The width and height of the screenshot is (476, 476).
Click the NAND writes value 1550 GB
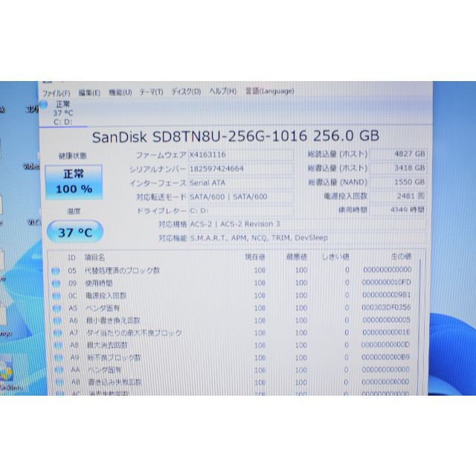pyautogui.click(x=398, y=181)
